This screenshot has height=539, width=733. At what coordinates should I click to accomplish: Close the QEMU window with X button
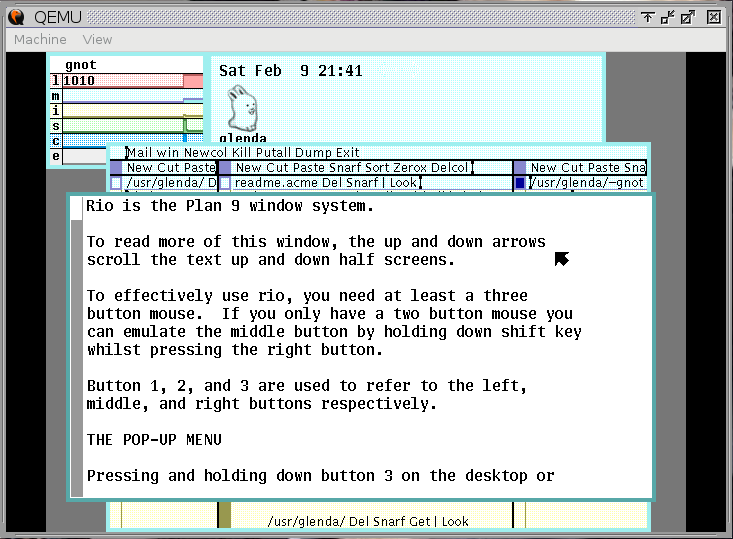[714, 18]
